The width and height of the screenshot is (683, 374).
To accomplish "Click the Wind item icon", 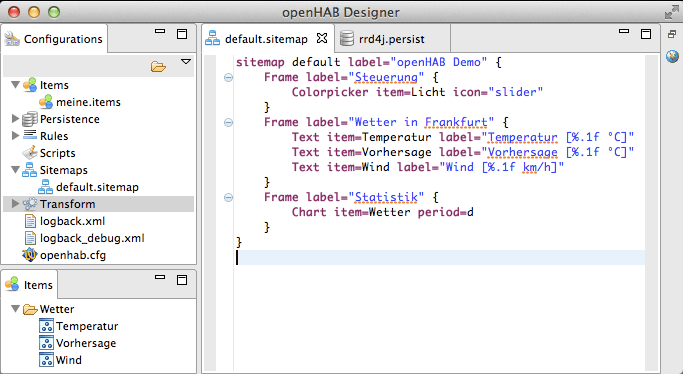I will pyautogui.click(x=46, y=360).
